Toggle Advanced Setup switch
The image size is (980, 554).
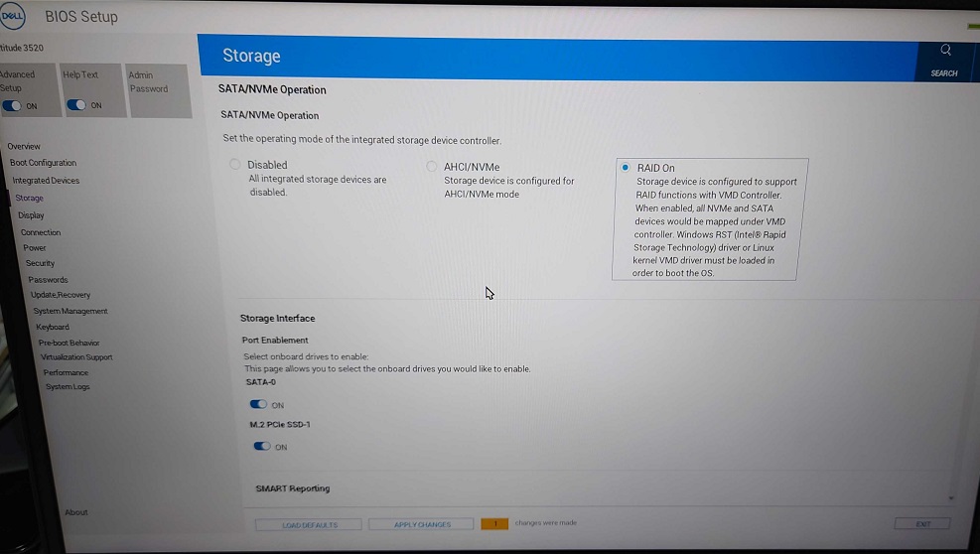(x=11, y=105)
